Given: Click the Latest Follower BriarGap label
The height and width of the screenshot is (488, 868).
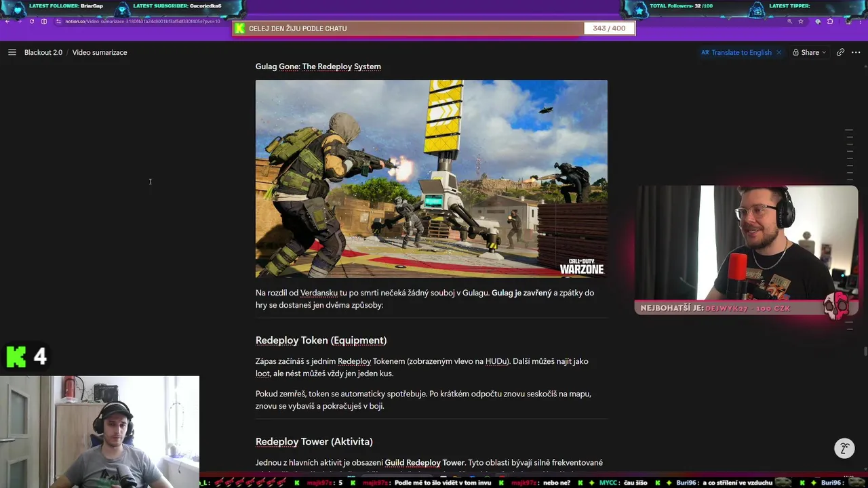Looking at the screenshot, I should pos(66,6).
